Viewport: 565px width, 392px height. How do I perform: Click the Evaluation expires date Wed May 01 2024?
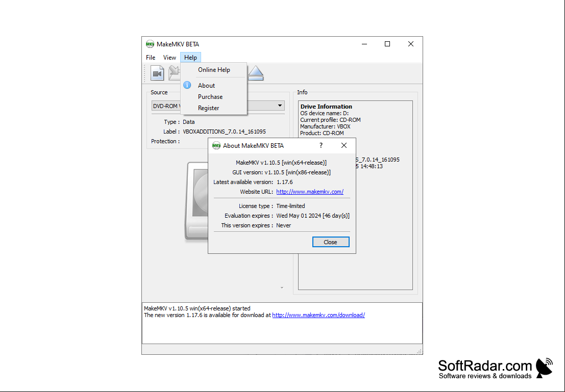(299, 216)
